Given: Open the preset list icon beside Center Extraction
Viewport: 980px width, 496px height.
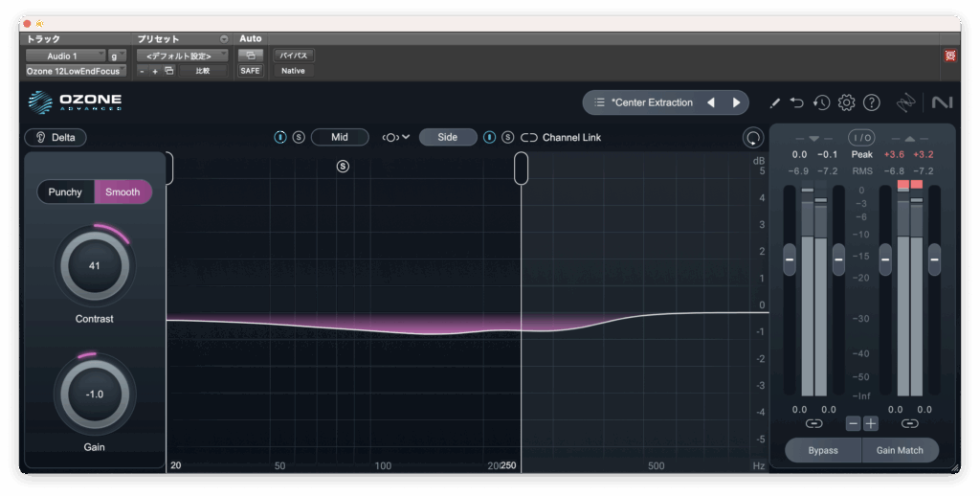Looking at the screenshot, I should click(599, 102).
